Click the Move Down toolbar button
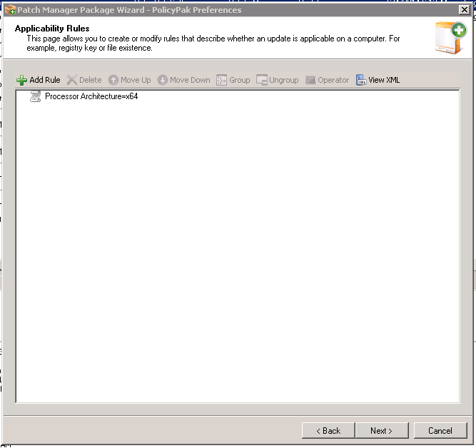Image resolution: width=476 pixels, height=448 pixels. pyautogui.click(x=184, y=80)
